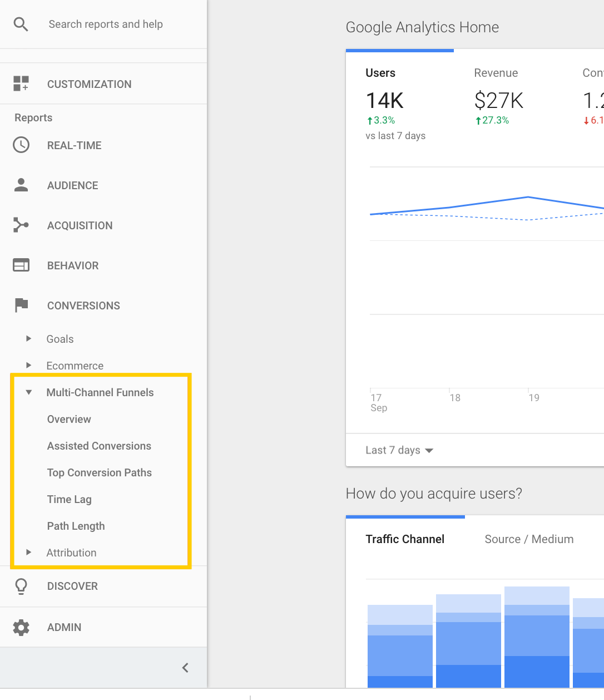Switch to the Source / Medium tab
This screenshot has height=700, width=604.
[529, 539]
